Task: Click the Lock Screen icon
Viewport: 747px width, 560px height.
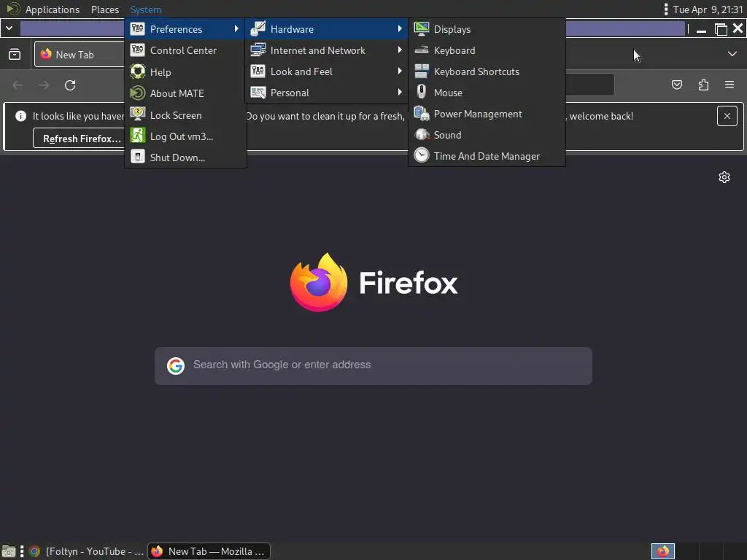Action: 137,114
